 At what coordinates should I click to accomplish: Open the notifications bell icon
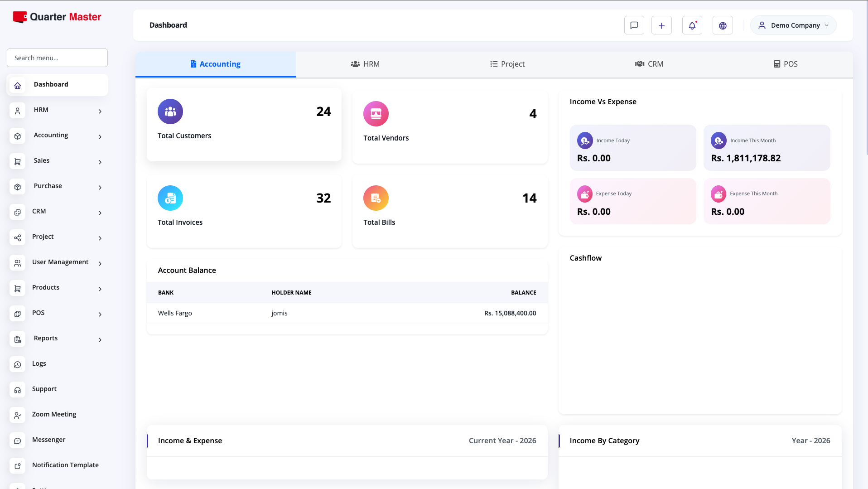(x=692, y=25)
